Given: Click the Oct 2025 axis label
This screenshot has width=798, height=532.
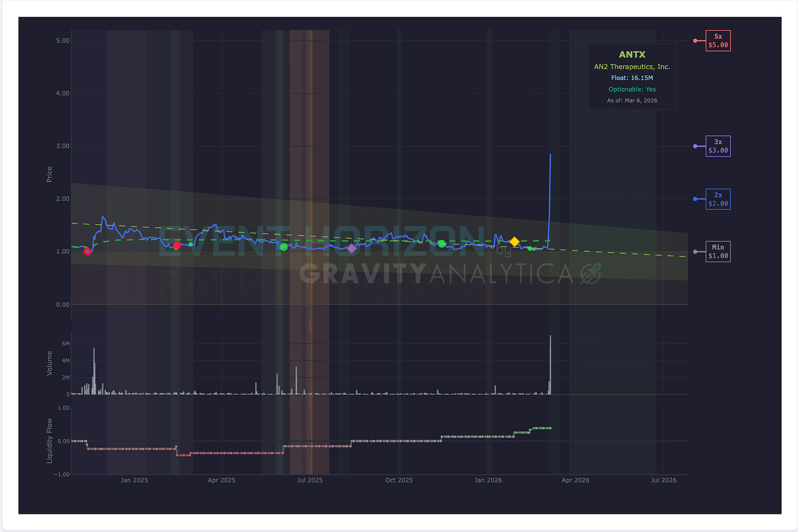Looking at the screenshot, I should [x=399, y=480].
